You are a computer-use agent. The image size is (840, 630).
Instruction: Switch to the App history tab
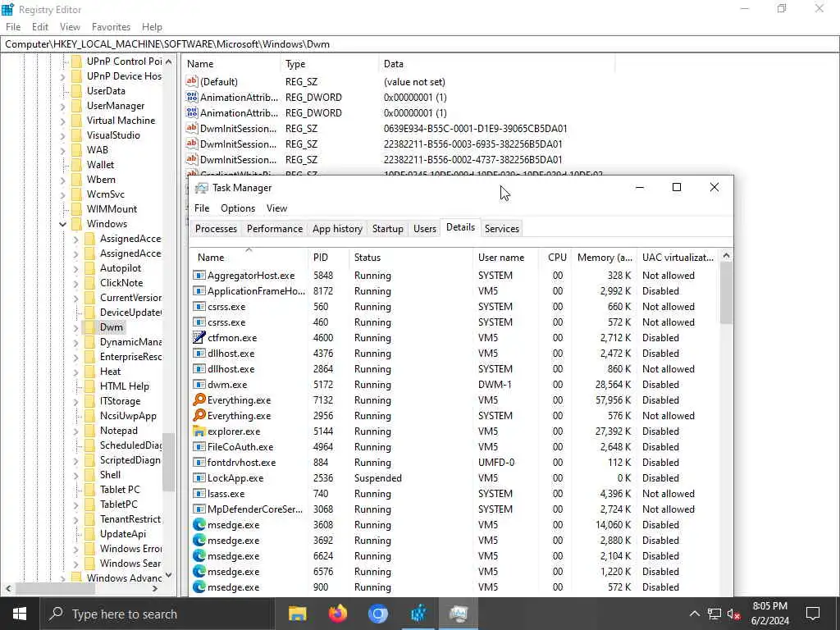(x=337, y=229)
